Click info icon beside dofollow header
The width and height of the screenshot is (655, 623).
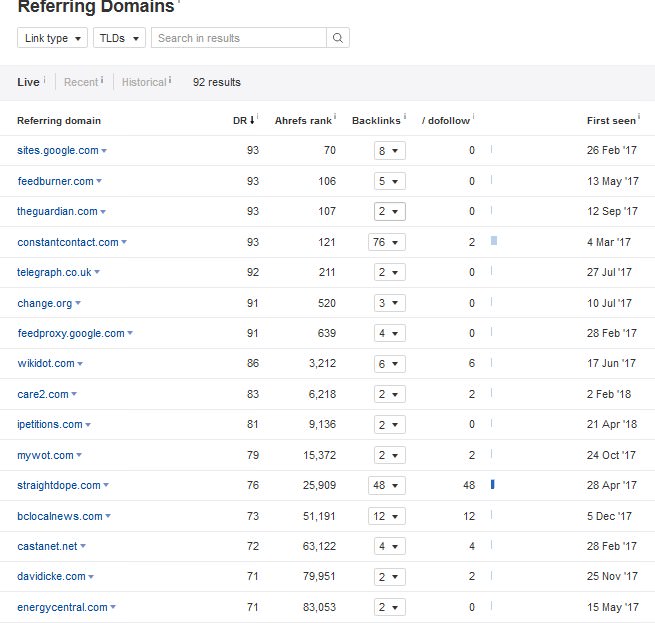click(473, 117)
